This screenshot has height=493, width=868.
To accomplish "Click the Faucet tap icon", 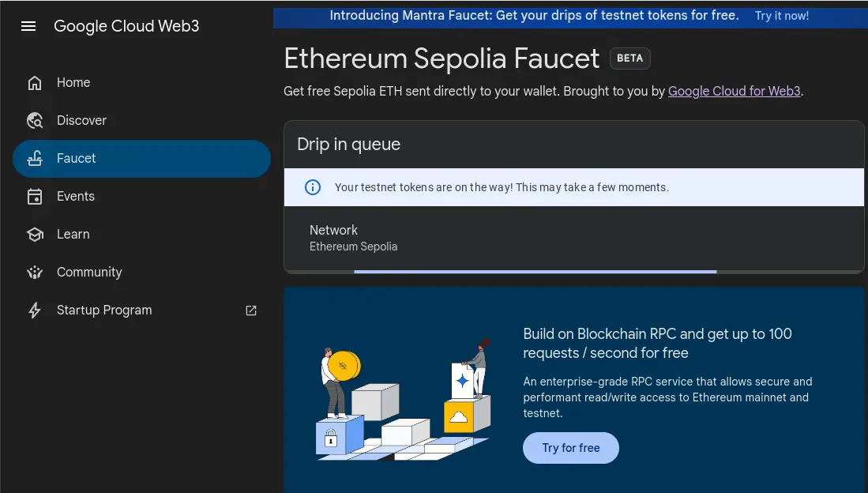I will pos(35,159).
